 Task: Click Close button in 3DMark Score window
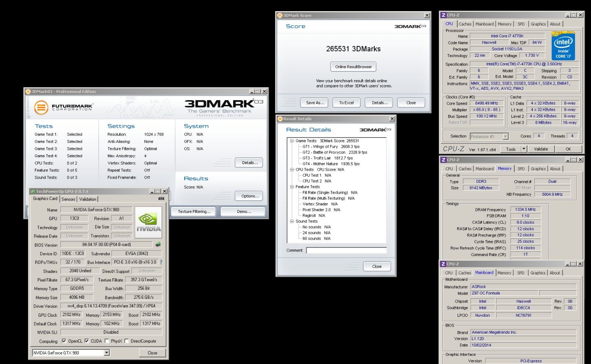pos(411,103)
